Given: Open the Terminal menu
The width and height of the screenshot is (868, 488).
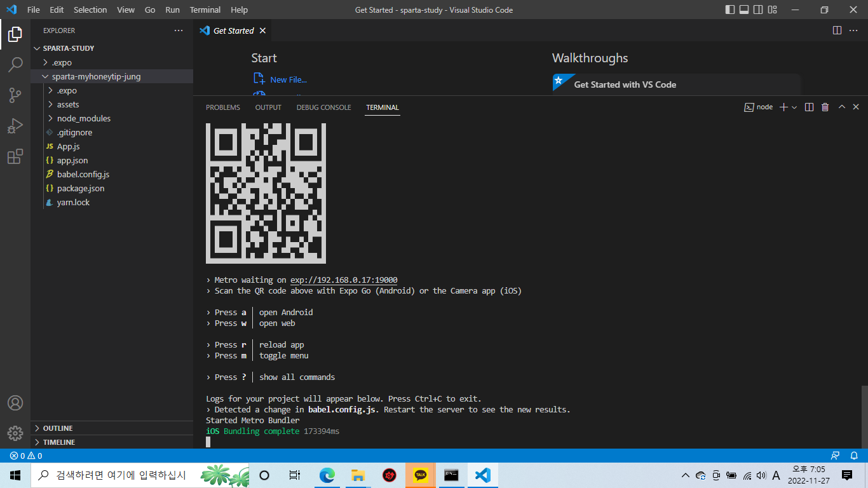Looking at the screenshot, I should click(x=205, y=10).
